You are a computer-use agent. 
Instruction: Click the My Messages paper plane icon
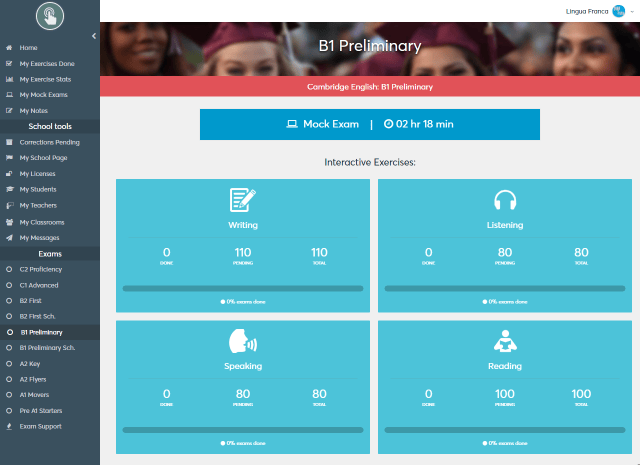[x=9, y=238]
